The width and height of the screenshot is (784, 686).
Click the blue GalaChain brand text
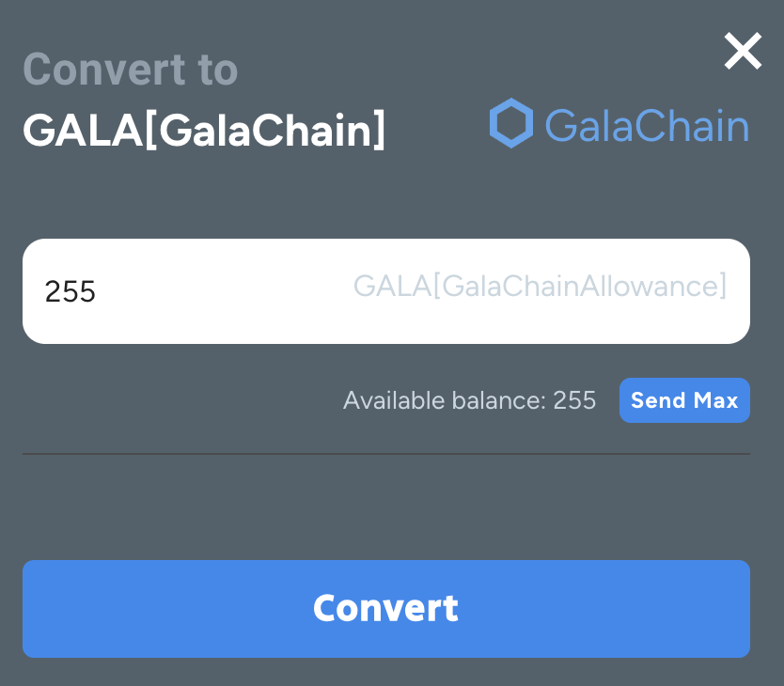647,125
